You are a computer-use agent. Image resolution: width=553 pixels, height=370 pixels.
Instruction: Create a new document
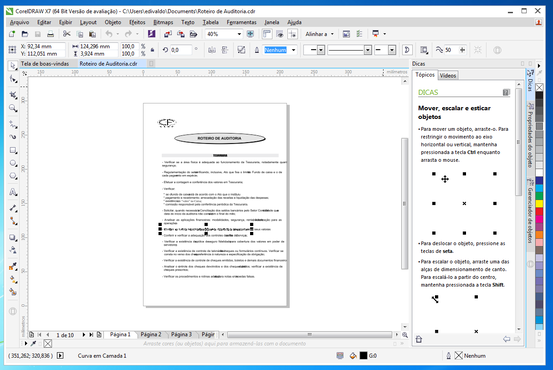click(12, 34)
